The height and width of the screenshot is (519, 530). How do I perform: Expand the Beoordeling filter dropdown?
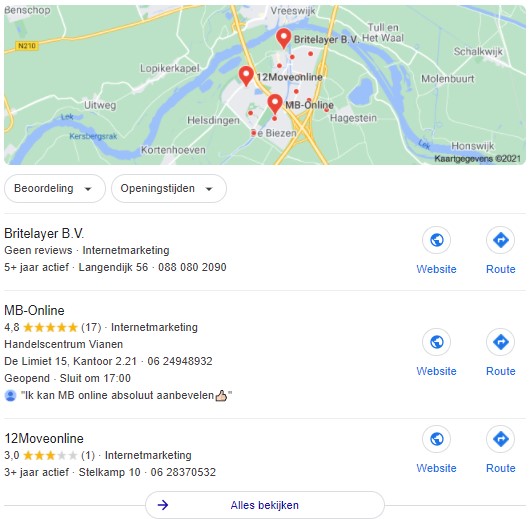click(x=55, y=188)
